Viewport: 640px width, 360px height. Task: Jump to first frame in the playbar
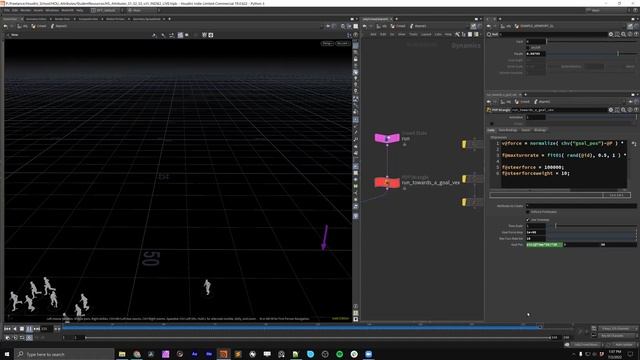point(7,328)
